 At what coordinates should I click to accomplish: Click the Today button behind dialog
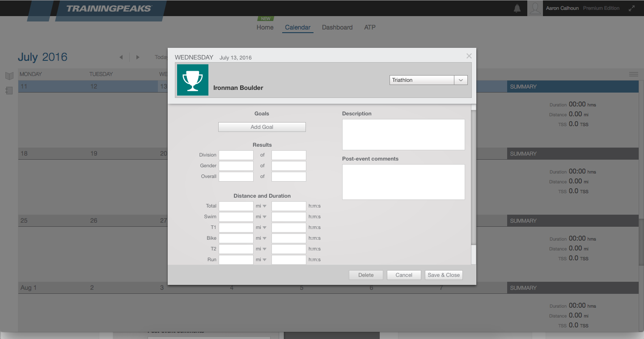point(161,57)
